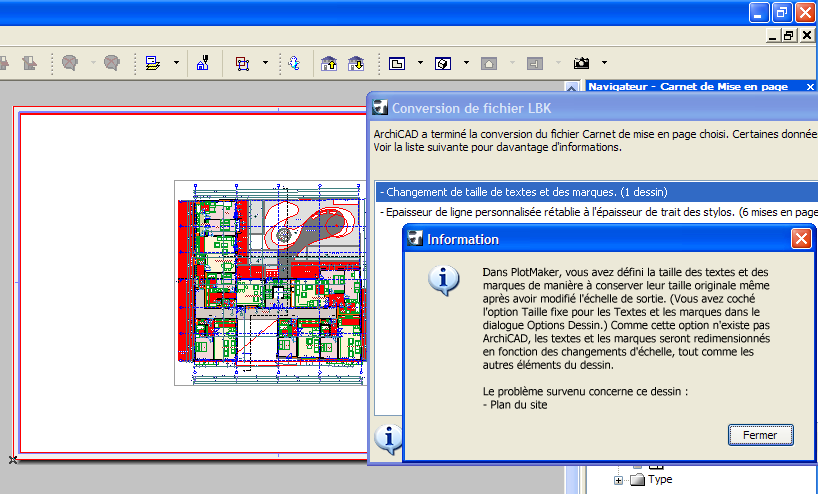Image resolution: width=818 pixels, height=494 pixels.
Task: Click the layer settings stack icon
Action: pos(152,63)
